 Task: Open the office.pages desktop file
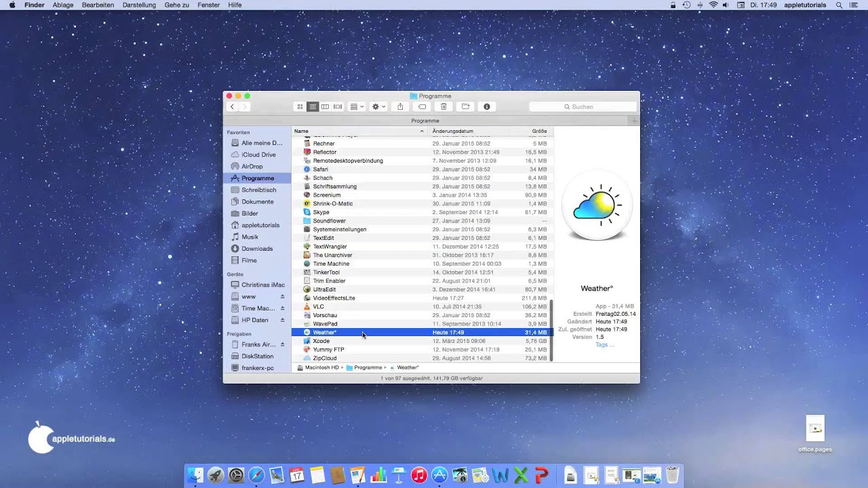815,434
